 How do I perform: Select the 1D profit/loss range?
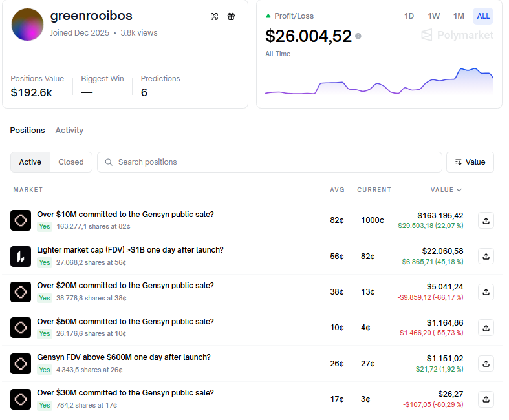click(409, 16)
